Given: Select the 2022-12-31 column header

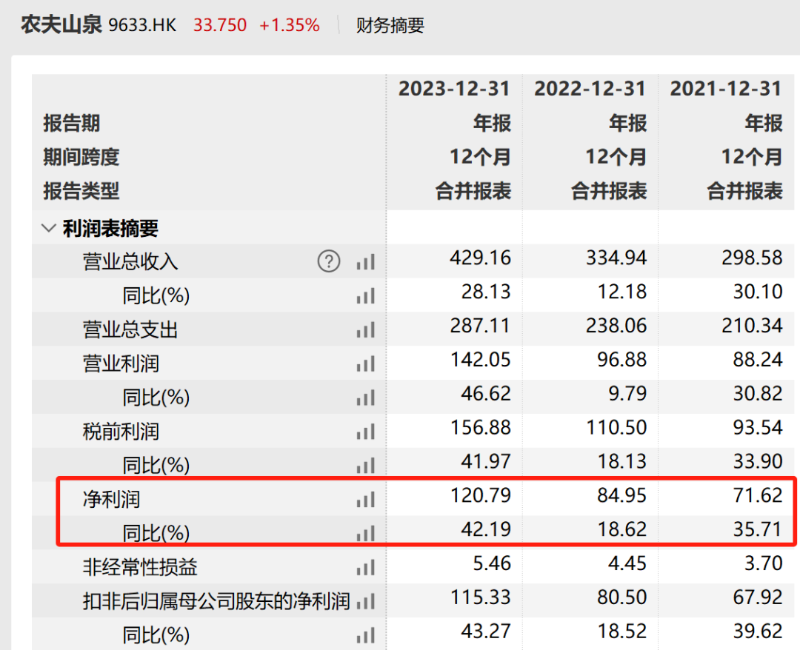Looking at the screenshot, I should coord(590,89).
